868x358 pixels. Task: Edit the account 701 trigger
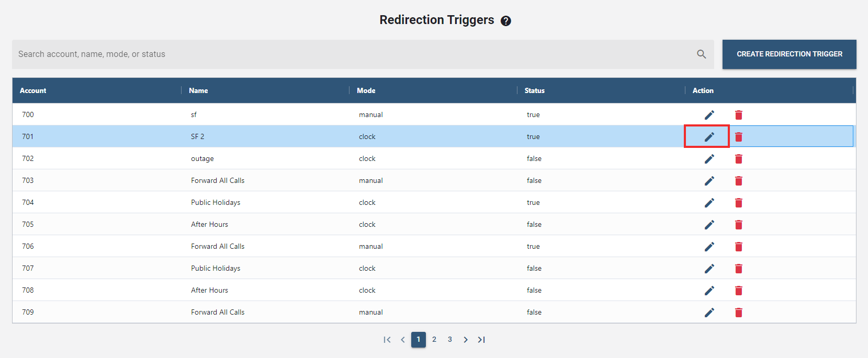(709, 137)
